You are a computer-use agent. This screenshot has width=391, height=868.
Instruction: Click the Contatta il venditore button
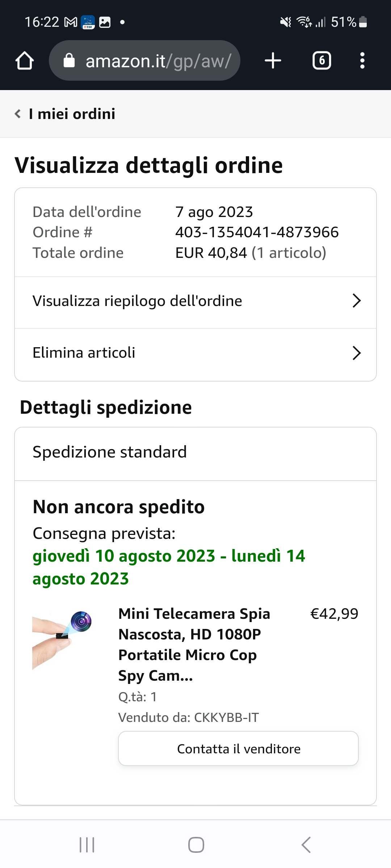(238, 749)
